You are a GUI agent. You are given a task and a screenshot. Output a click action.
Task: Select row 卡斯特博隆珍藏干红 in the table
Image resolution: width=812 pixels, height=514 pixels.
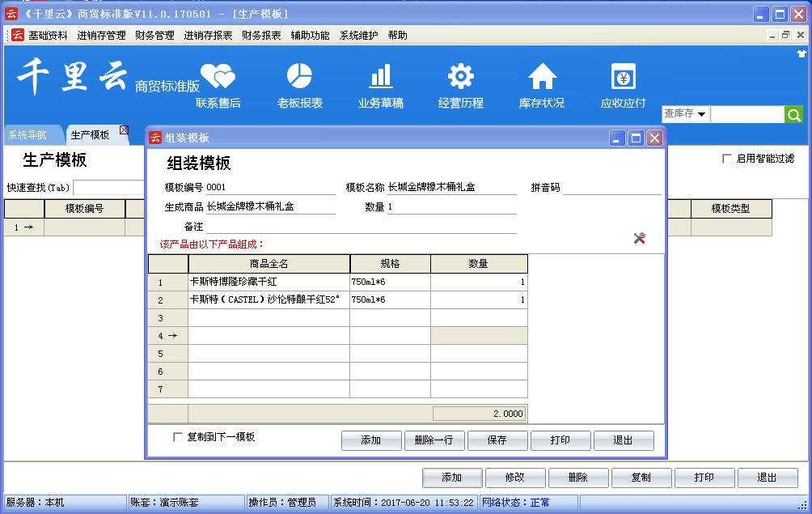pyautogui.click(x=269, y=282)
